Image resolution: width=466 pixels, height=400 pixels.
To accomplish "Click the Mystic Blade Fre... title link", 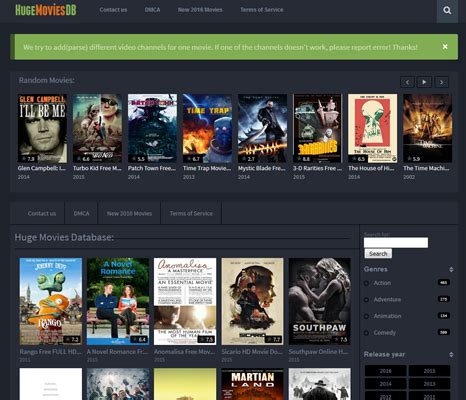I will point(262,168).
